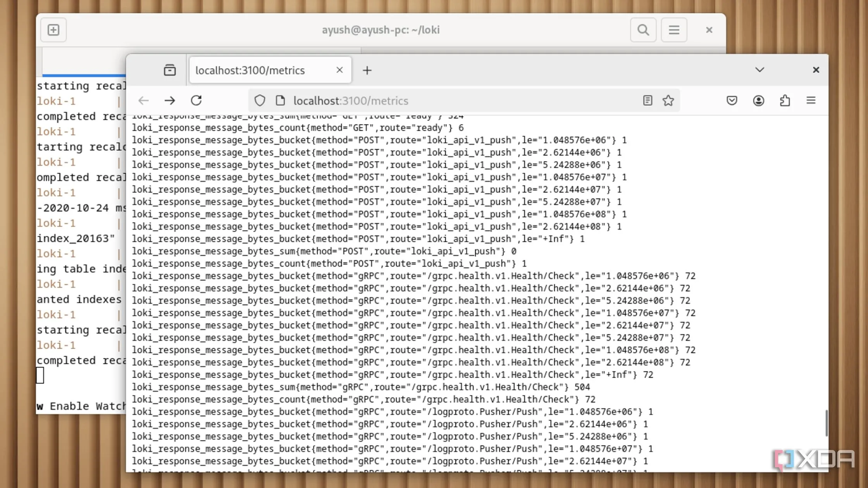Click the terminal window search icon
868x488 pixels.
tap(643, 30)
